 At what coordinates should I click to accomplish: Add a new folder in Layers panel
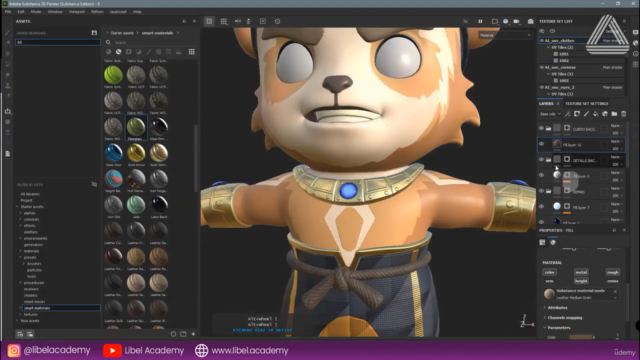(x=614, y=114)
